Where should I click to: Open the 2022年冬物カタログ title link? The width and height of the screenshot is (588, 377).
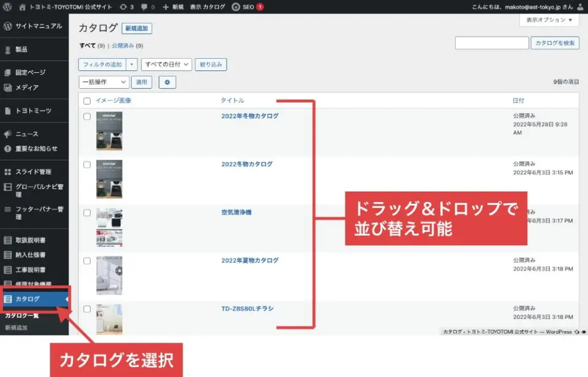(250, 116)
